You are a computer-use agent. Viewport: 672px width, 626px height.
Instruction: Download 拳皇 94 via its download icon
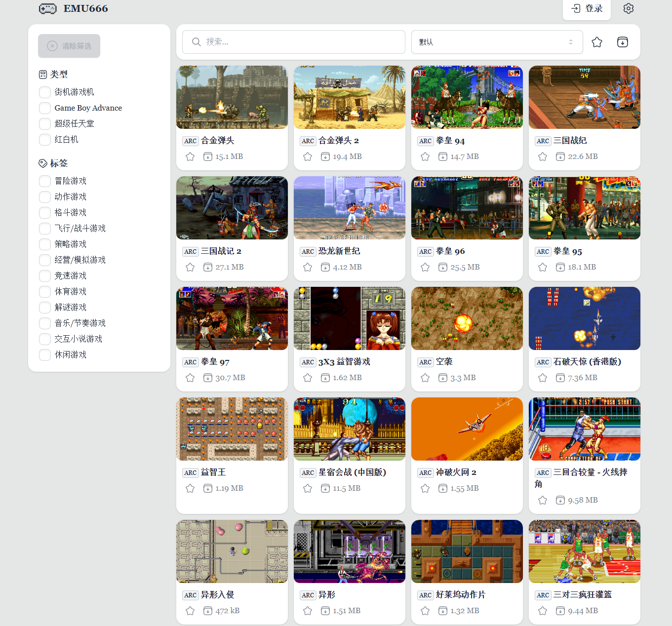click(x=443, y=156)
